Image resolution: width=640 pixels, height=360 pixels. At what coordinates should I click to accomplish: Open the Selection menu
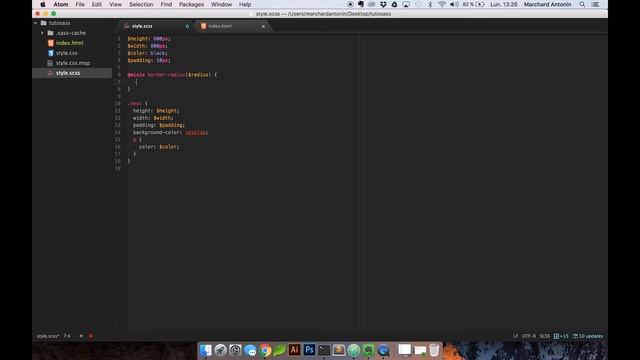141,4
